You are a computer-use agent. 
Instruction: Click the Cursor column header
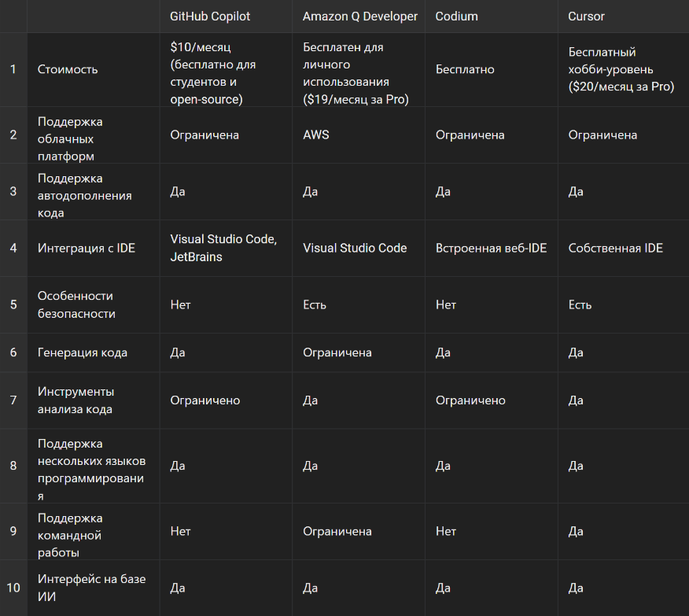(x=624, y=17)
